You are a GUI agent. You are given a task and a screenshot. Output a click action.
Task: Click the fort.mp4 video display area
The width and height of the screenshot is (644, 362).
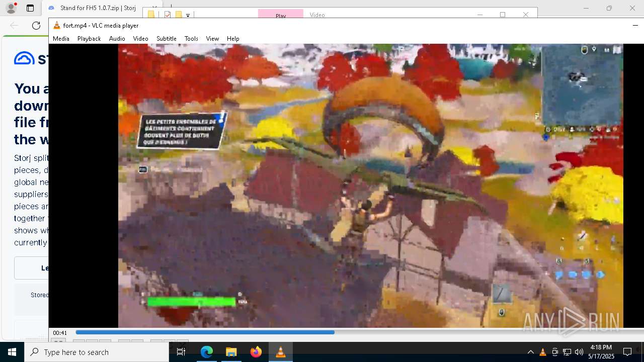pyautogui.click(x=370, y=186)
